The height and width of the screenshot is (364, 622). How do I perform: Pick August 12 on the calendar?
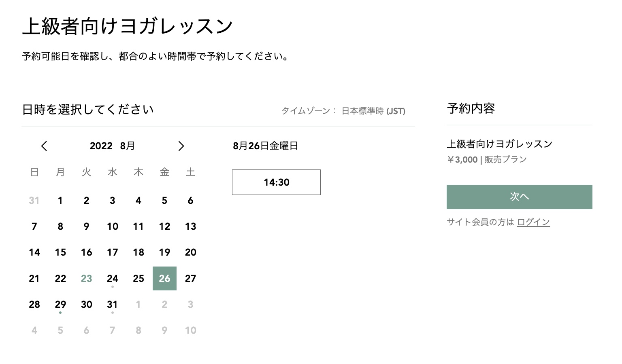[x=164, y=226]
